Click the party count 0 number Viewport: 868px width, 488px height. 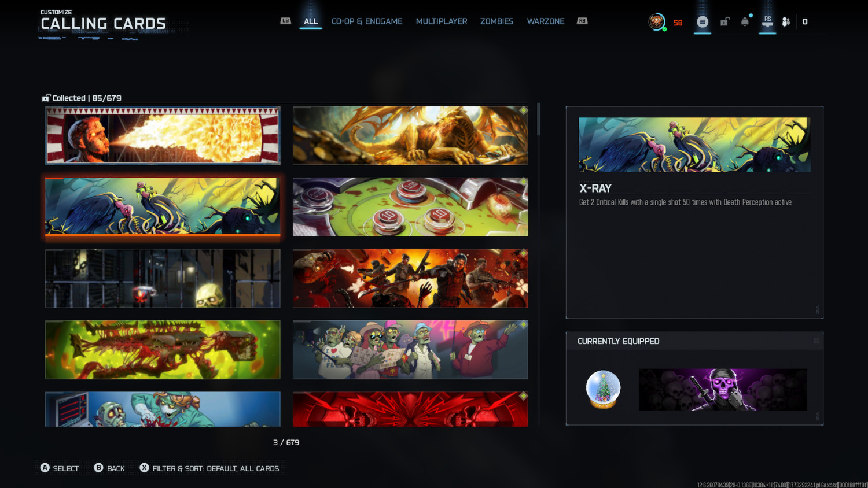[x=805, y=22]
